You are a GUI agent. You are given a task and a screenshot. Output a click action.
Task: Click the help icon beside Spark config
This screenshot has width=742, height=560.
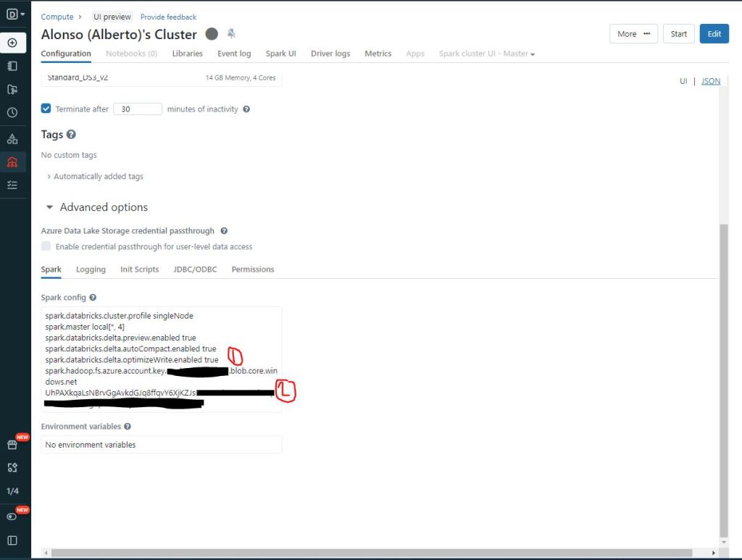click(x=93, y=298)
